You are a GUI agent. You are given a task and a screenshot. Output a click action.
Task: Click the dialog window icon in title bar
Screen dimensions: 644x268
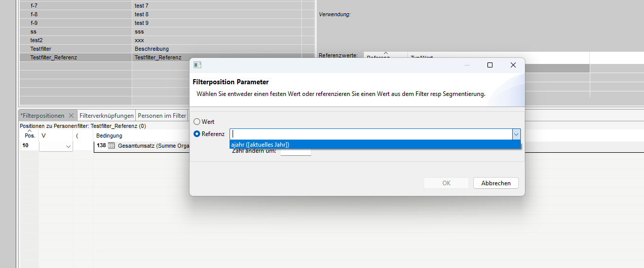198,65
